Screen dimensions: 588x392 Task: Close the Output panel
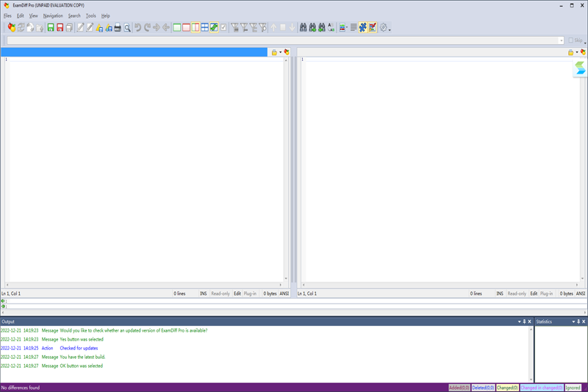click(529, 321)
